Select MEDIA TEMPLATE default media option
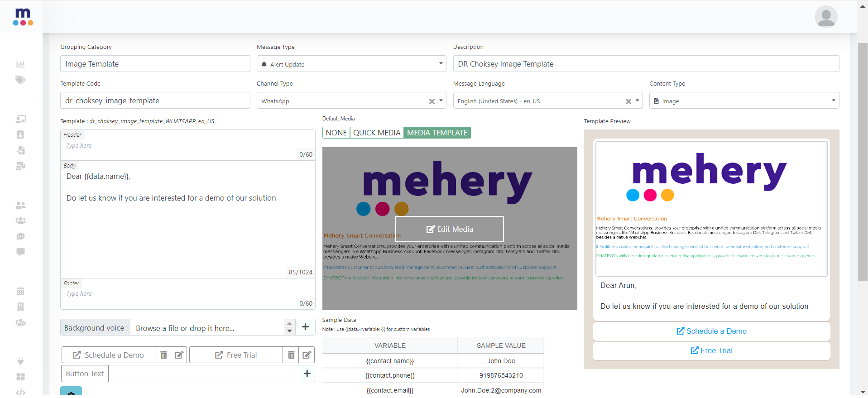The image size is (868, 398). click(437, 133)
